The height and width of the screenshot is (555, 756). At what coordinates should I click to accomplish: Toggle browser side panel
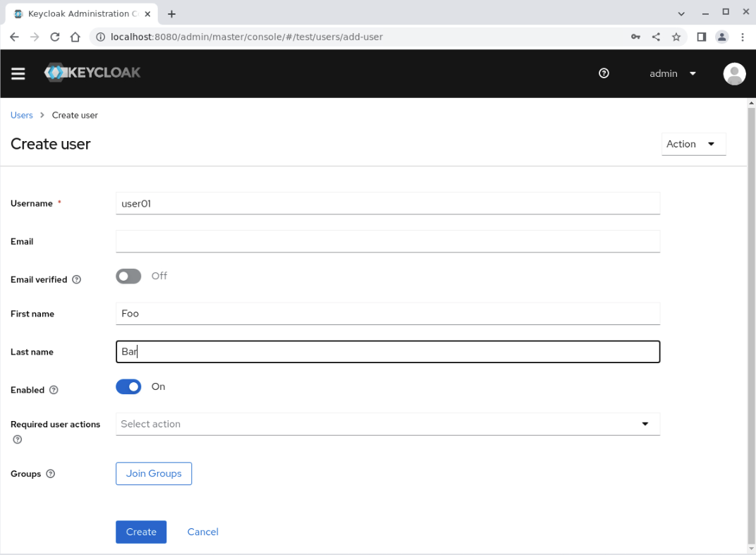[702, 37]
